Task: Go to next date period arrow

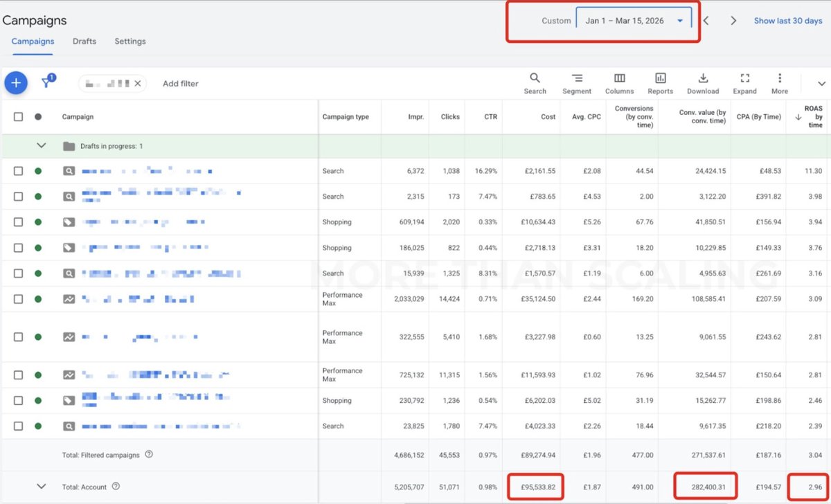Action: (733, 21)
